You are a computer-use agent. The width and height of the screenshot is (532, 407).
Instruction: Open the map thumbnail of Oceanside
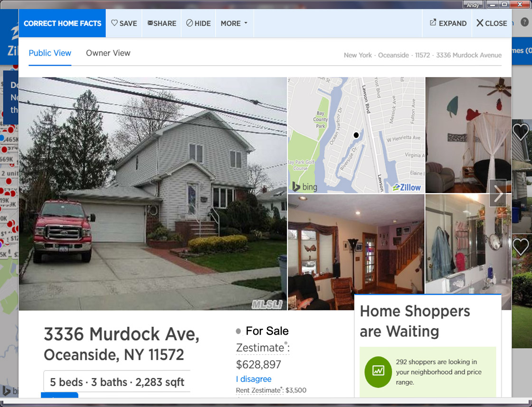pyautogui.click(x=356, y=135)
